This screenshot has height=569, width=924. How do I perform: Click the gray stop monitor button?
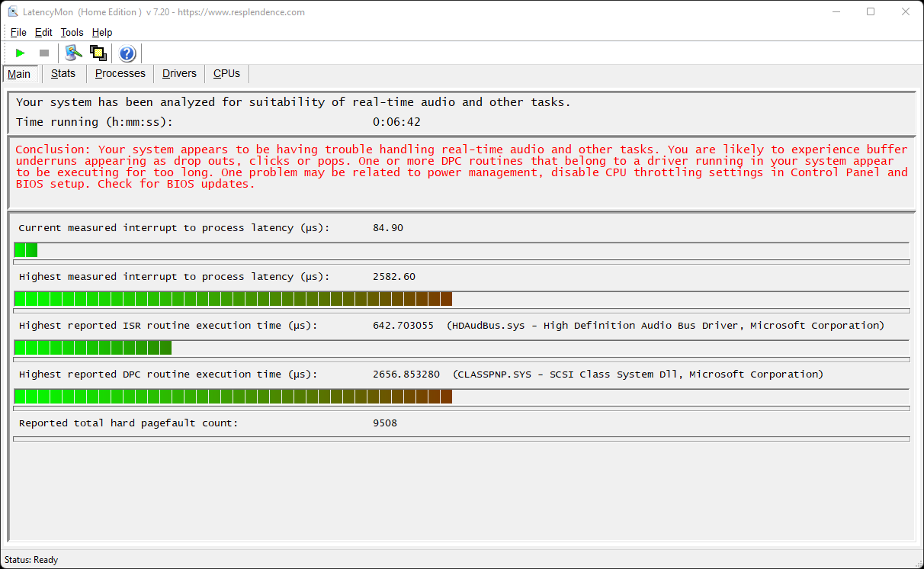44,53
